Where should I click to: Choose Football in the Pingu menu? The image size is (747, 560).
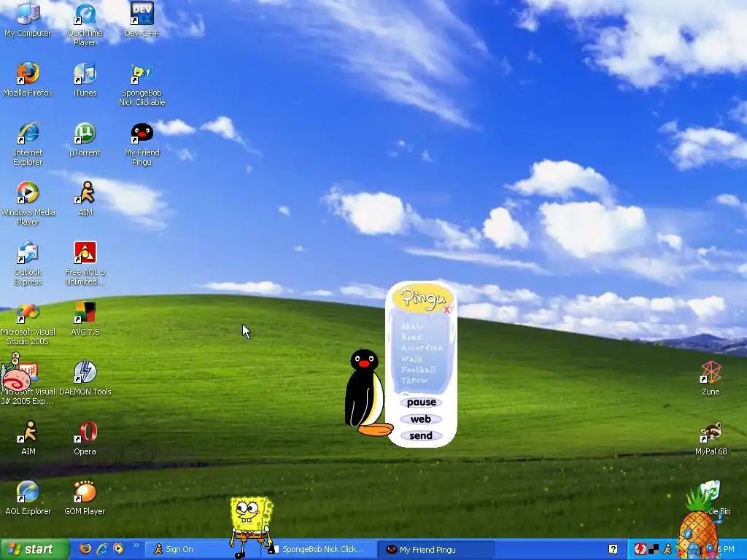pyautogui.click(x=418, y=370)
